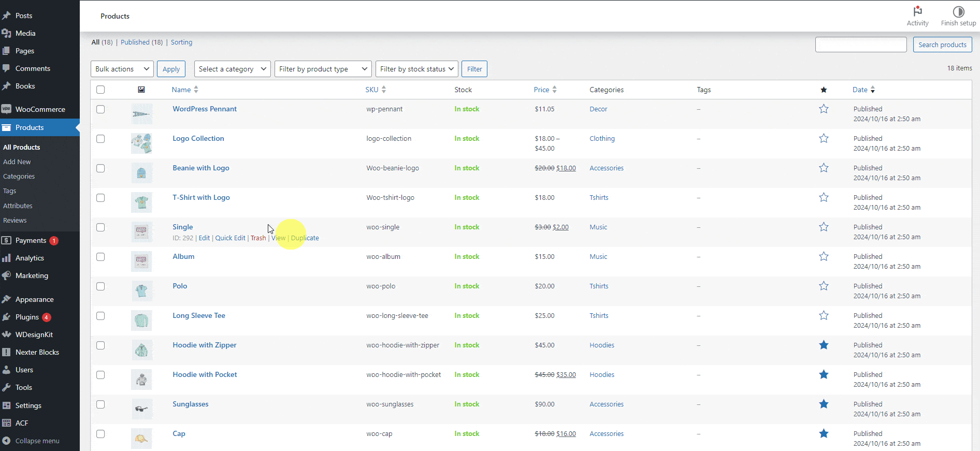The image size is (980, 451).
Task: Open Filter by stock status dropdown
Action: 416,69
